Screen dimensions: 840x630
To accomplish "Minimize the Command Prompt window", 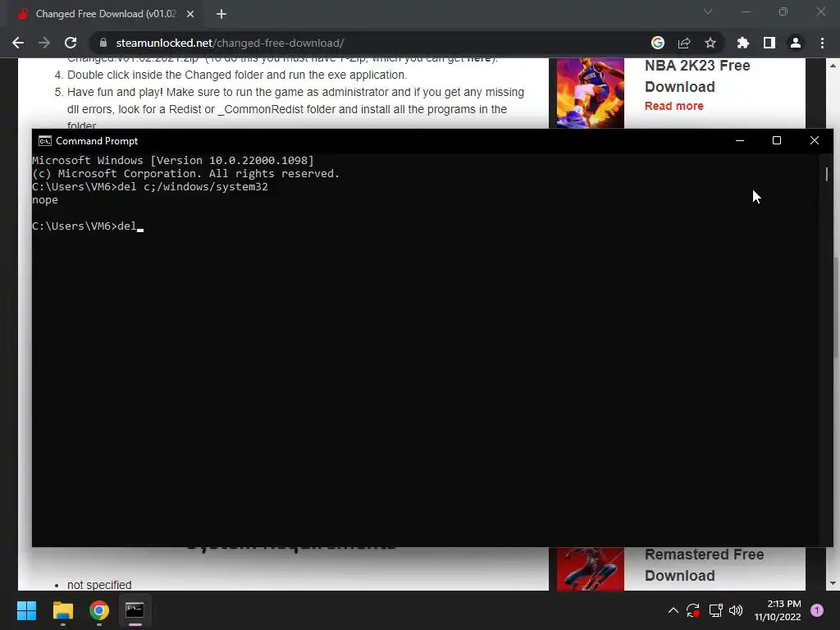I will click(740, 140).
